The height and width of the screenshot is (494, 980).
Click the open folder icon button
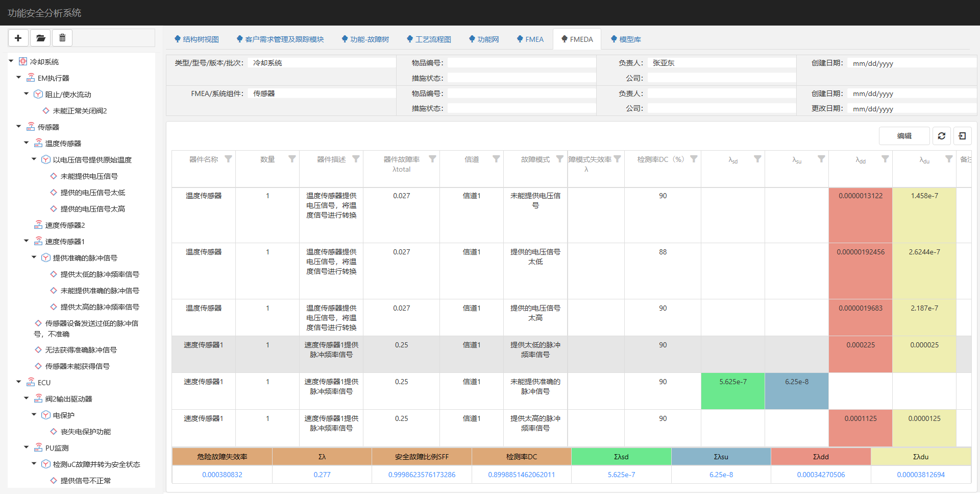click(x=40, y=38)
